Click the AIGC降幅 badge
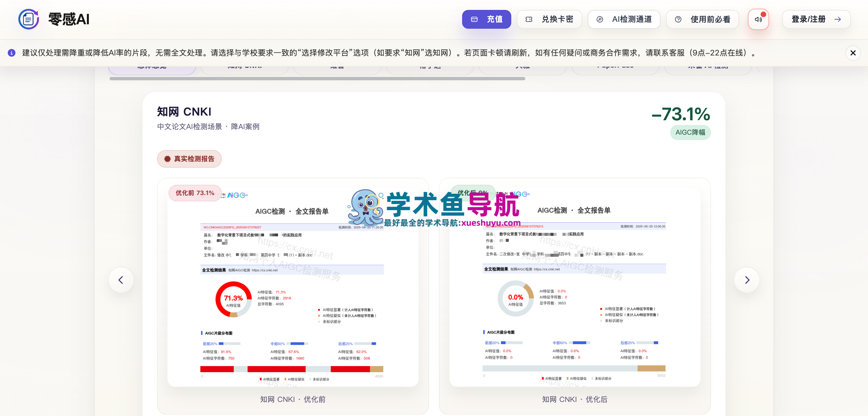868x416 pixels. click(690, 132)
